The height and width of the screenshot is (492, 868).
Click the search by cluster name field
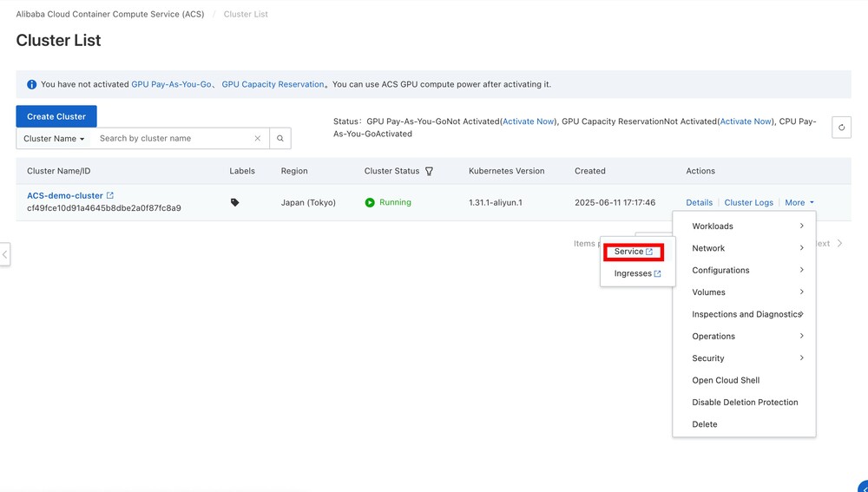tap(174, 139)
